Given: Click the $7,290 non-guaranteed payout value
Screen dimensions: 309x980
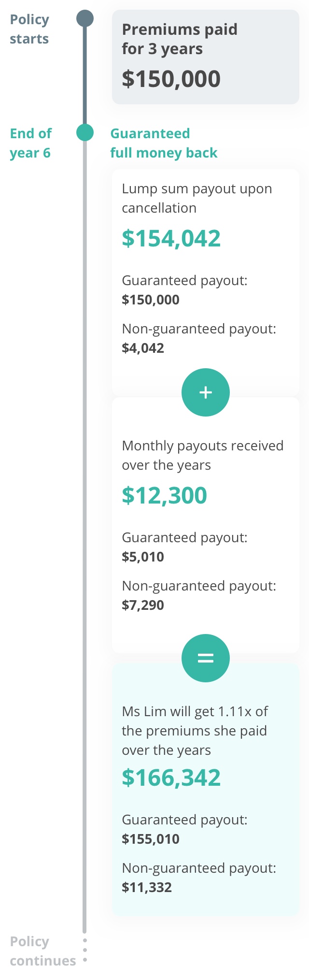Looking at the screenshot, I should [x=143, y=605].
